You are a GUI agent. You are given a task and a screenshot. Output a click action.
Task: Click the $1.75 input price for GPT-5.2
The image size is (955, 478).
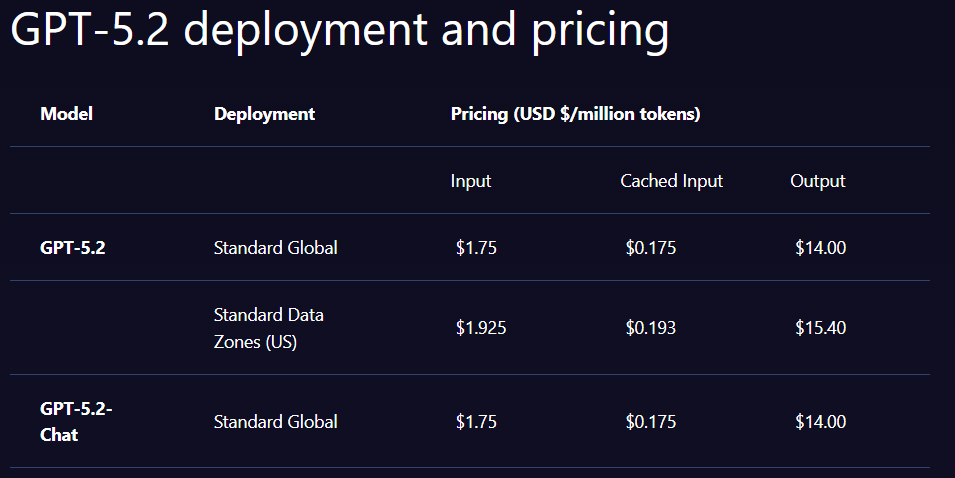[476, 248]
